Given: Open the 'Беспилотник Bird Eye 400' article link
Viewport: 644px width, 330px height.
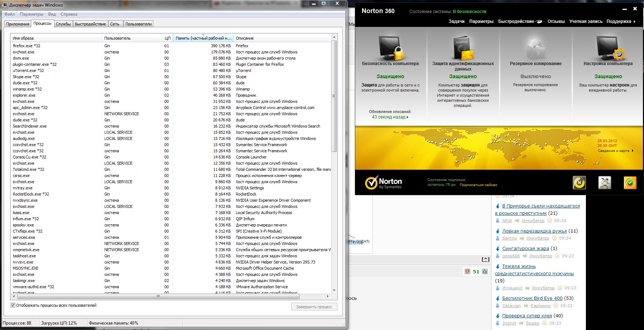Looking at the screenshot, I should [x=532, y=298].
